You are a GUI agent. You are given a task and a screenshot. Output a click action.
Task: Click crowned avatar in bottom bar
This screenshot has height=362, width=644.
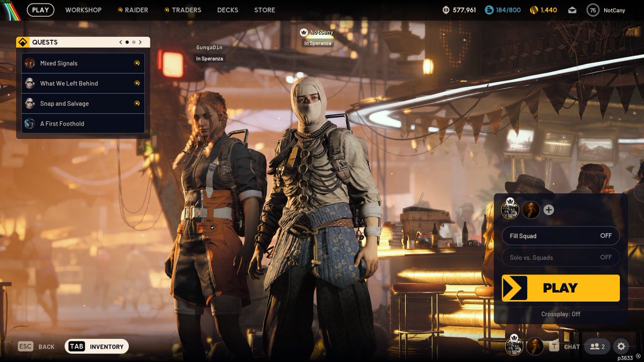[x=514, y=345]
